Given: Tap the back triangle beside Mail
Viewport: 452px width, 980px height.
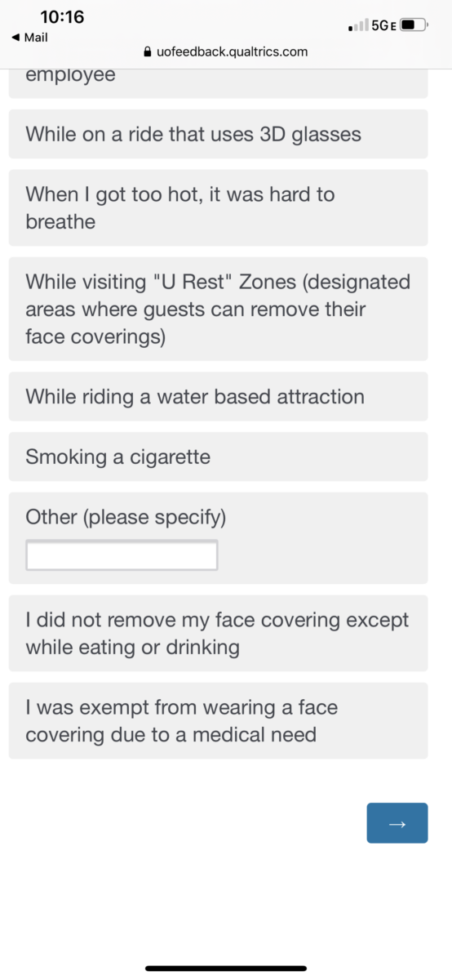Looking at the screenshot, I should [16, 38].
